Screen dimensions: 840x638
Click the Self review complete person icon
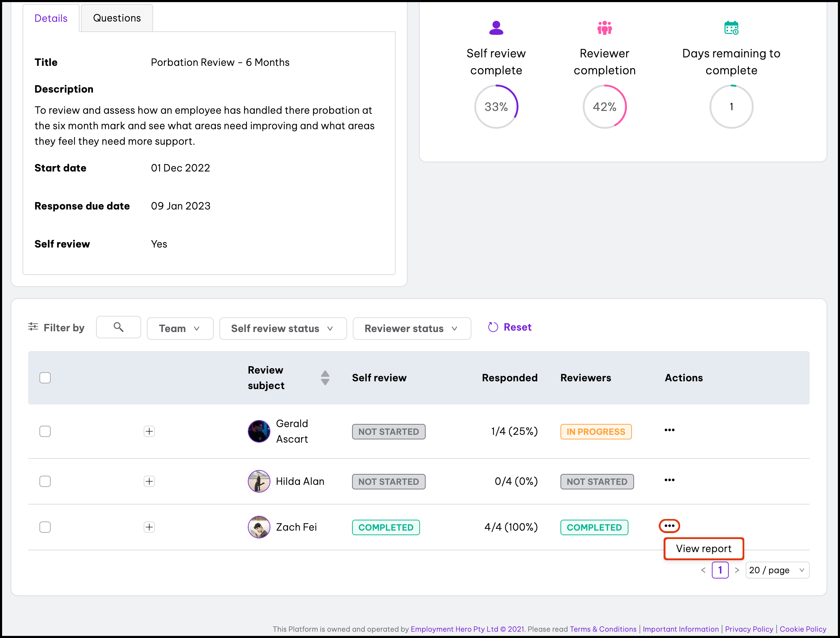(x=496, y=28)
